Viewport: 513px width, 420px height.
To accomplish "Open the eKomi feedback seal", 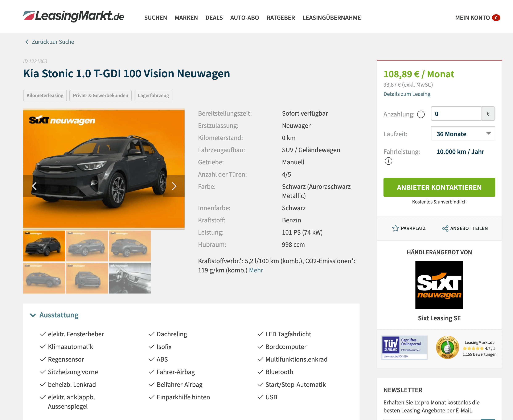I will pyautogui.click(x=447, y=347).
